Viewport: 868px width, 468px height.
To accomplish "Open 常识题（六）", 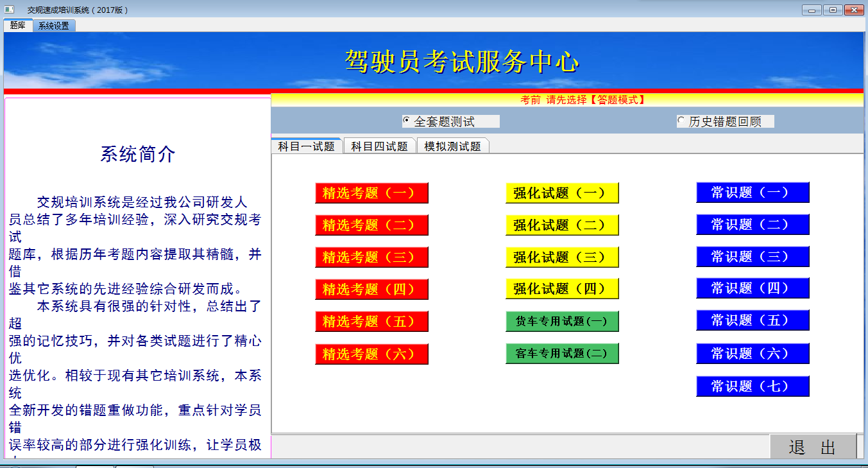I will (x=753, y=353).
